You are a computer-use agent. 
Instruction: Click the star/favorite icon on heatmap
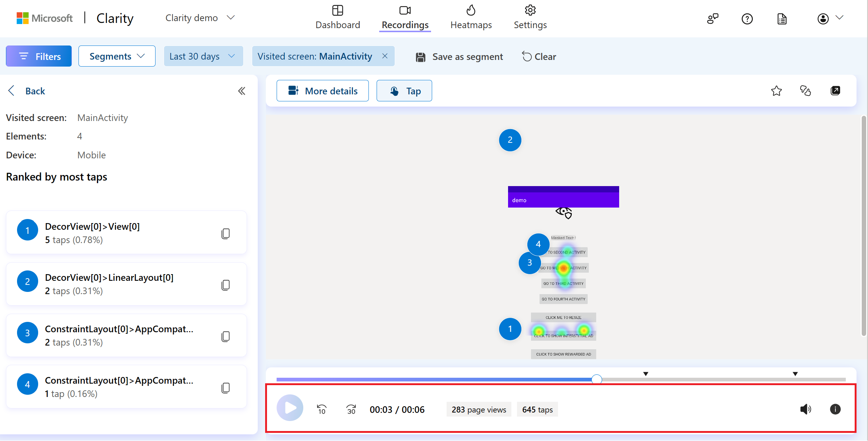coord(776,91)
